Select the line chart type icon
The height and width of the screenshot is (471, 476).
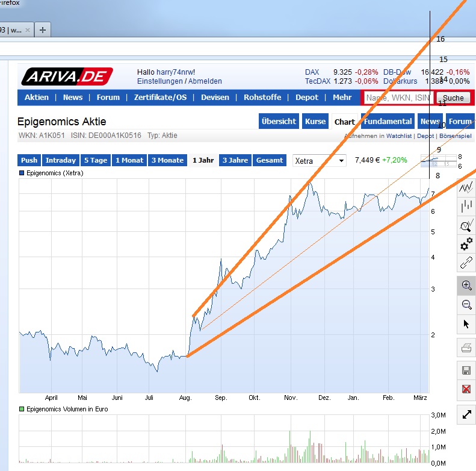coord(466,187)
